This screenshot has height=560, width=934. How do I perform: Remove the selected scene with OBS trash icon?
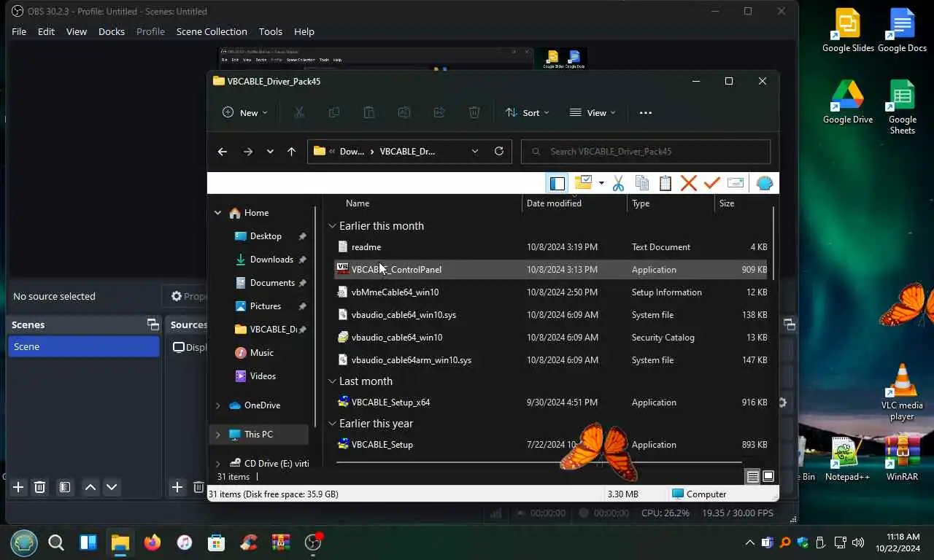pos(40,487)
